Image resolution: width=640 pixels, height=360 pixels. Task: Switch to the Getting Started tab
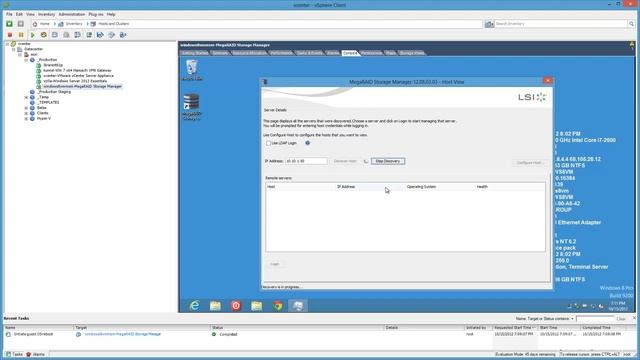pos(195,53)
